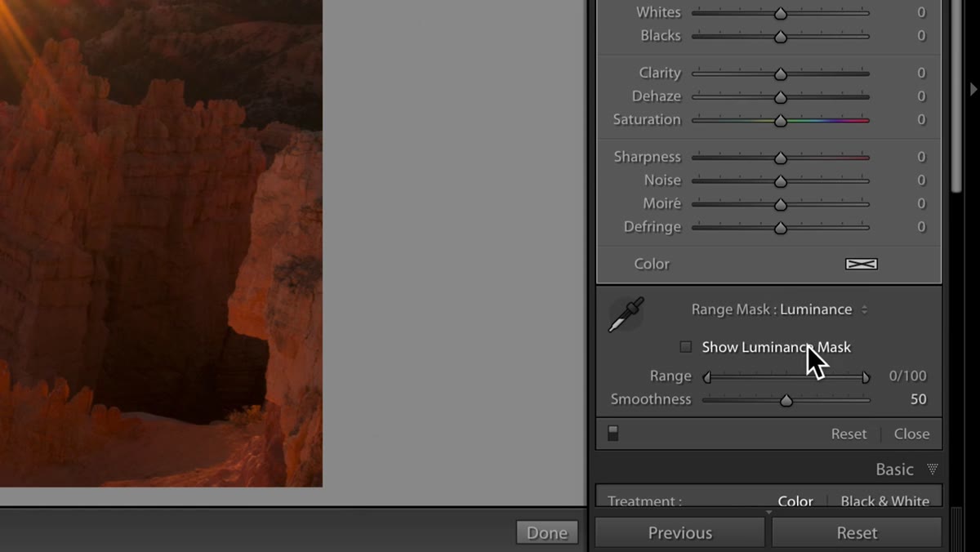The width and height of the screenshot is (980, 552).
Task: Adjust the Smoothness slider handle
Action: coord(786,400)
